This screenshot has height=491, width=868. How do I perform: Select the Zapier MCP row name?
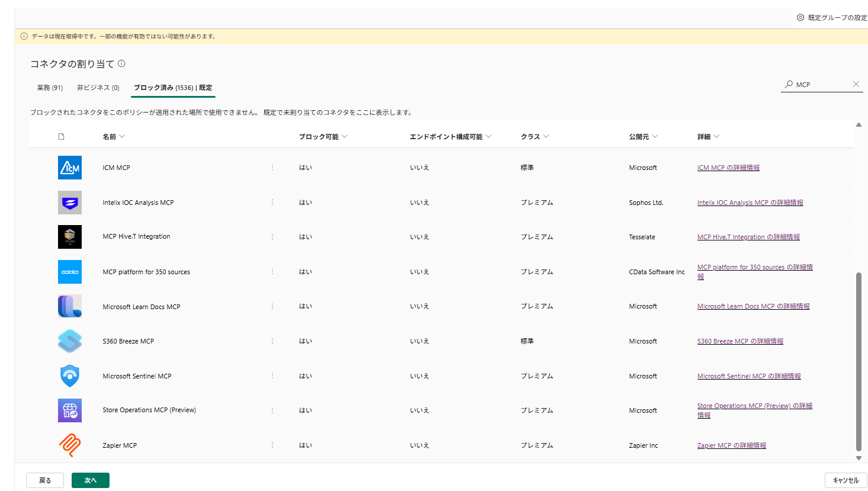tap(120, 445)
